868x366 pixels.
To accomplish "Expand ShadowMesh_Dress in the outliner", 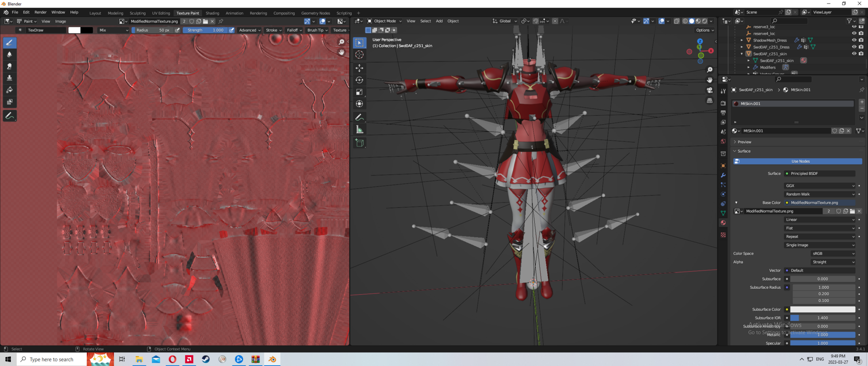I will [x=742, y=40].
